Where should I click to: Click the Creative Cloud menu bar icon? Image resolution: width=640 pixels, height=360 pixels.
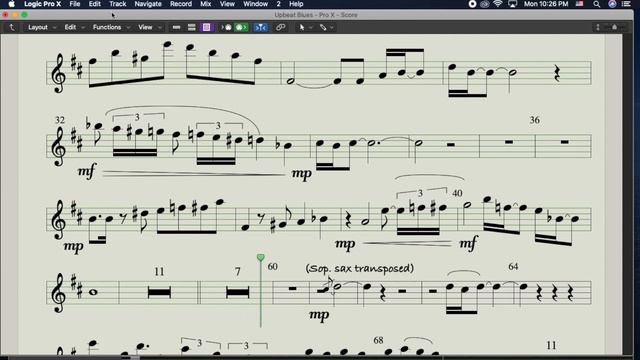[484, 4]
